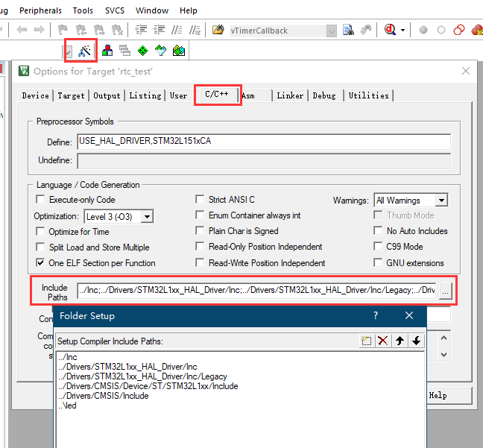
Task: Switch to the Device tab
Action: (36, 95)
